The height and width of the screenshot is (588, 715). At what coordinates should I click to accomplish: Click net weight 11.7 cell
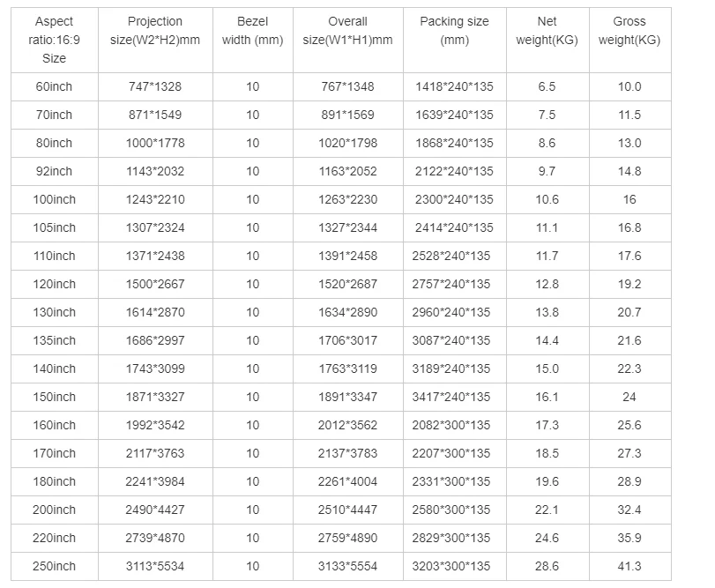pyautogui.click(x=547, y=256)
